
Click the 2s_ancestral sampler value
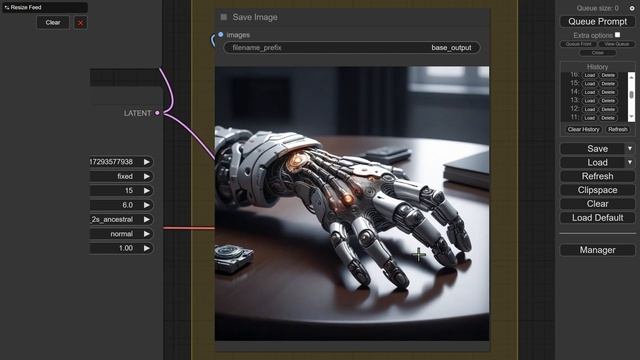[x=112, y=220]
